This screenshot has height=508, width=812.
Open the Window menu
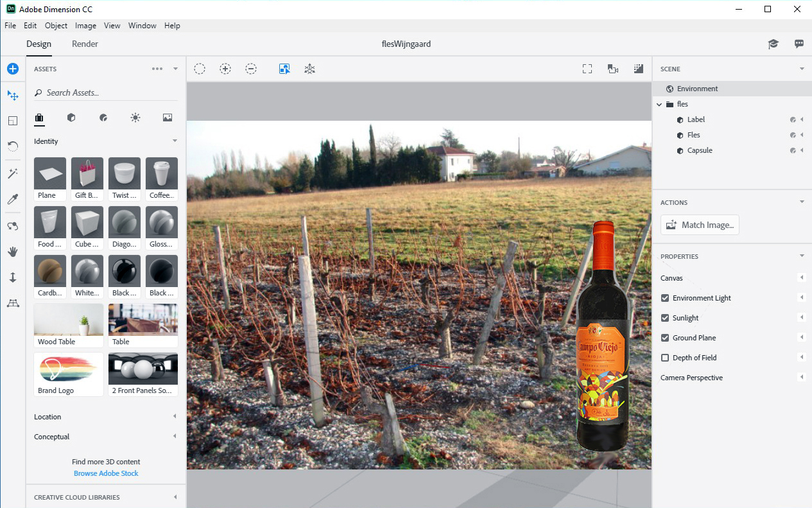pyautogui.click(x=142, y=26)
